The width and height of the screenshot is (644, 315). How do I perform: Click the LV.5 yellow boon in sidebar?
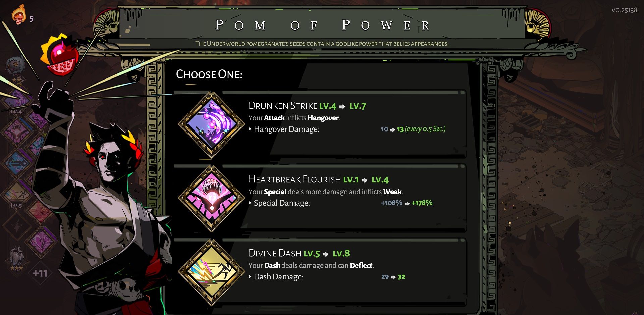[16, 195]
